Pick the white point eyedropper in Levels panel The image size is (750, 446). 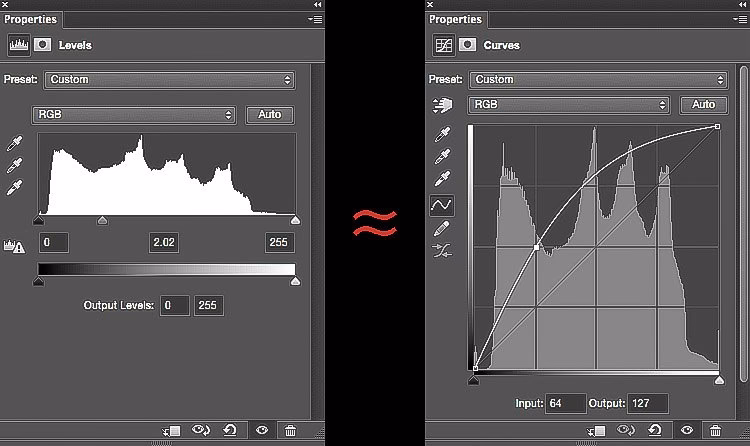tap(14, 188)
